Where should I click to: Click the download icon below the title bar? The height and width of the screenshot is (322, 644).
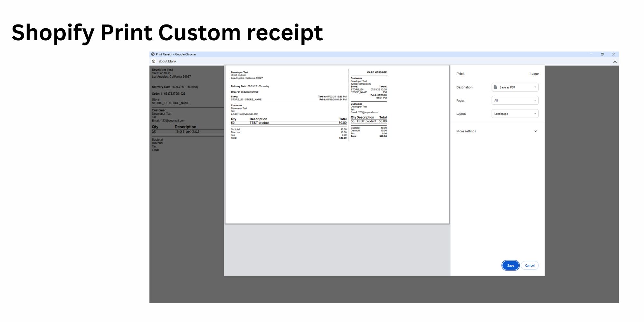pyautogui.click(x=615, y=61)
